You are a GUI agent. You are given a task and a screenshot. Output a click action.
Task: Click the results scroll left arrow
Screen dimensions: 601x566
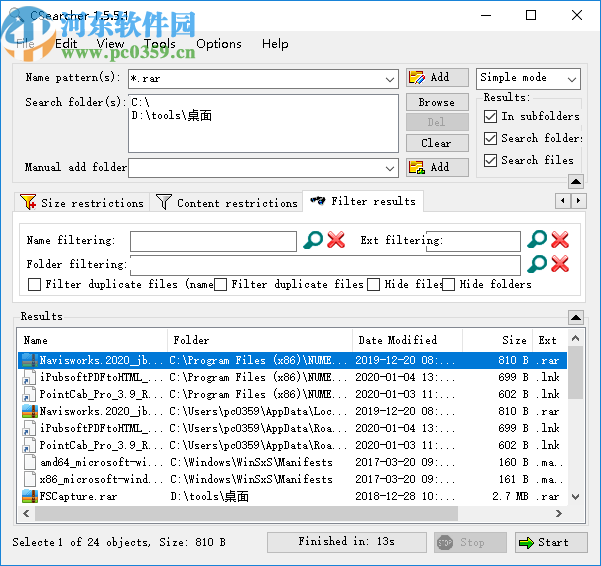pos(26,514)
